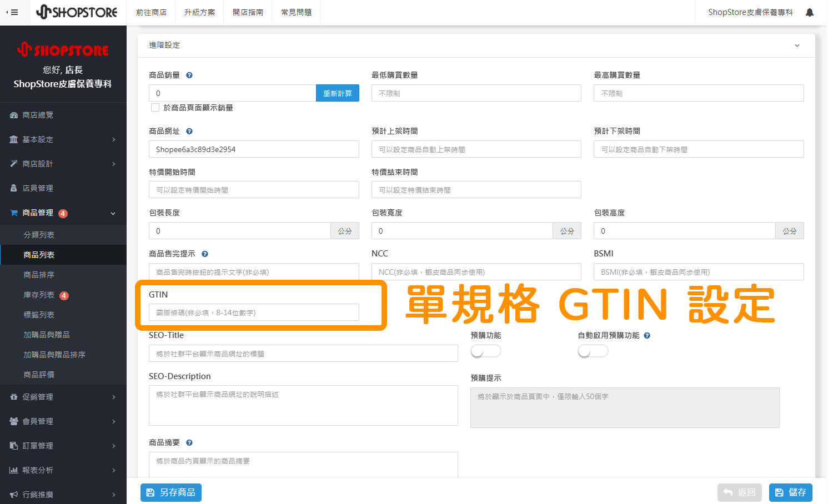Select 標籤列表 in sidebar
Screen dimensions: 828x504
63,315
